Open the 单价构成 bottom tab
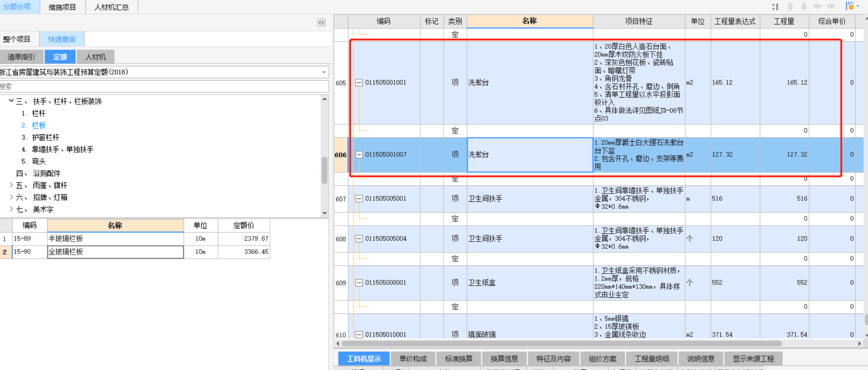Viewport: 868px width, 370px height. pos(413,359)
